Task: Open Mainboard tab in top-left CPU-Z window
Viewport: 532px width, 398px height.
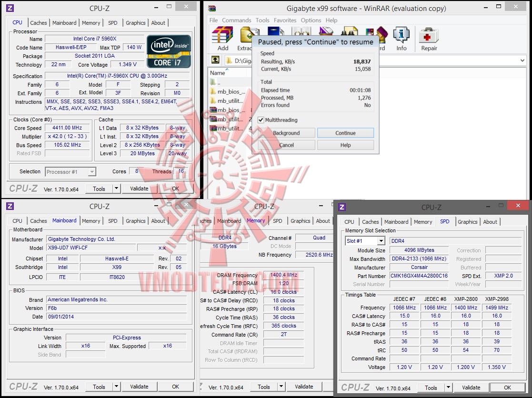Action: tap(64, 23)
